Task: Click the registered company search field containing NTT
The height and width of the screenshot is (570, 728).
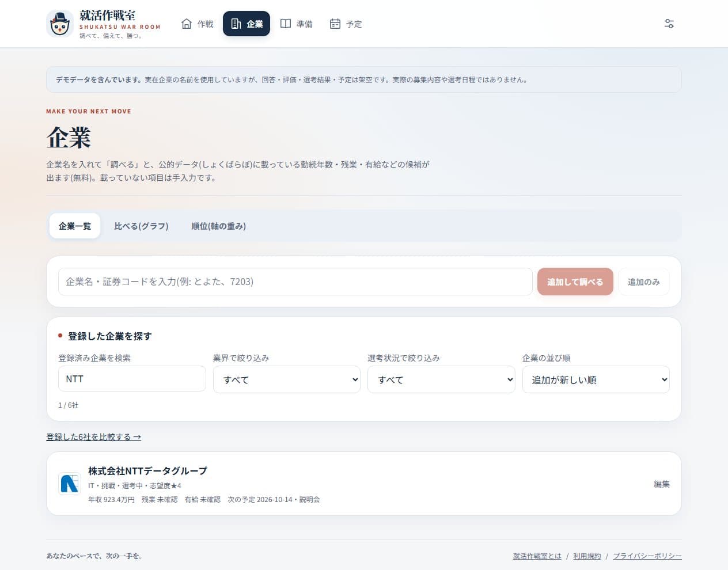Action: (132, 379)
